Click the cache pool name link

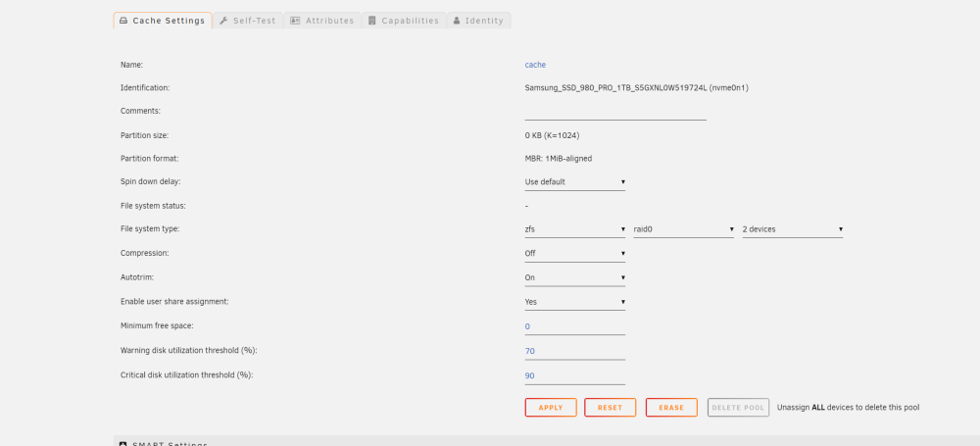tap(535, 65)
